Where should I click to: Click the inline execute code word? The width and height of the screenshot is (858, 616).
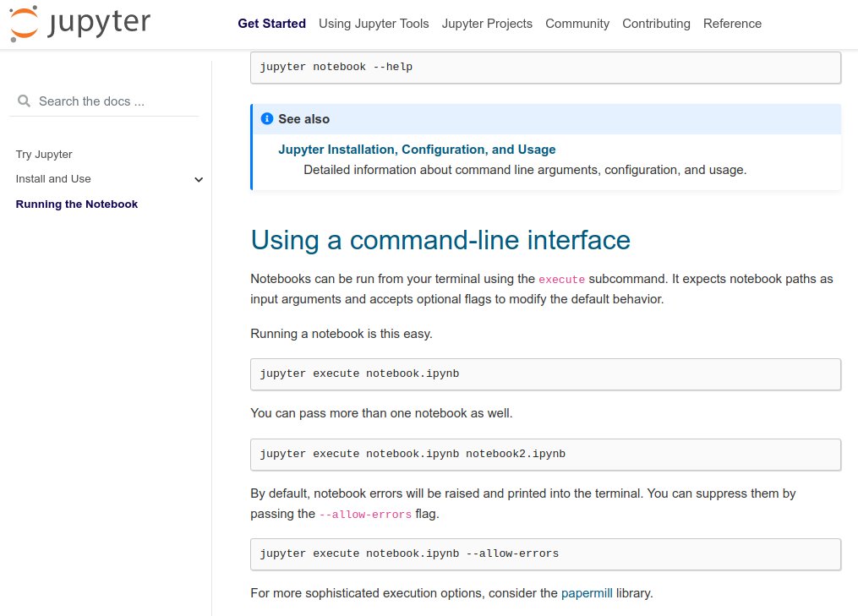561,280
